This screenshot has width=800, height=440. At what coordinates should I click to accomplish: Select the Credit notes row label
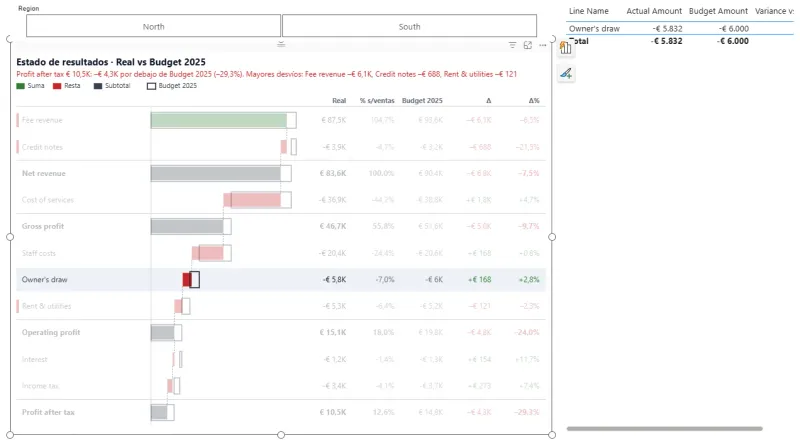pyautogui.click(x=42, y=147)
